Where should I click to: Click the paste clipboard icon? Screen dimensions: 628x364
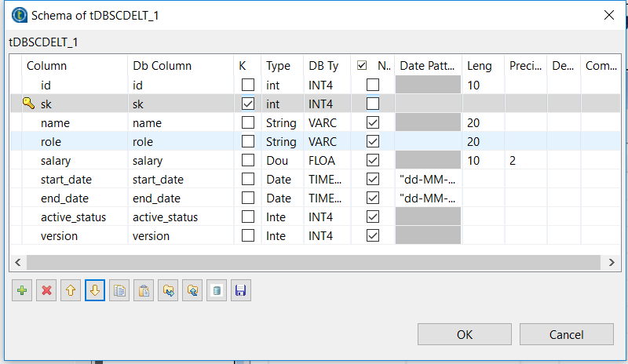pos(144,291)
